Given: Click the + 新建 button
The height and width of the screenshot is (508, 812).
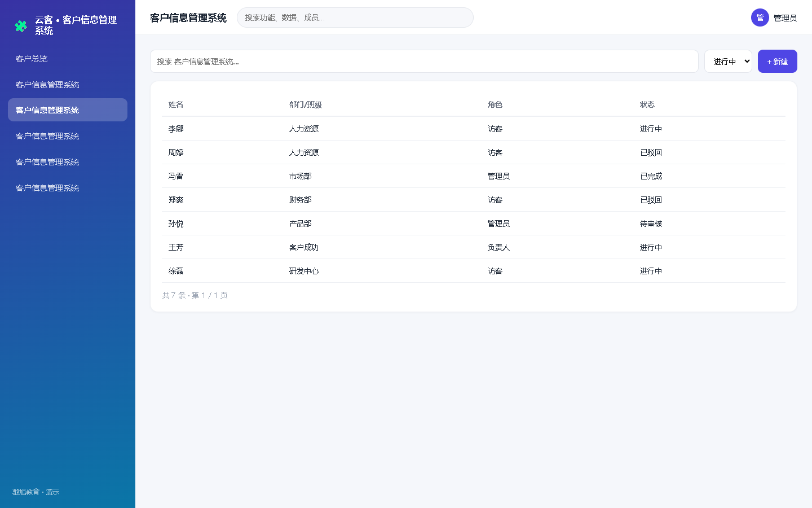Looking at the screenshot, I should click(x=778, y=62).
